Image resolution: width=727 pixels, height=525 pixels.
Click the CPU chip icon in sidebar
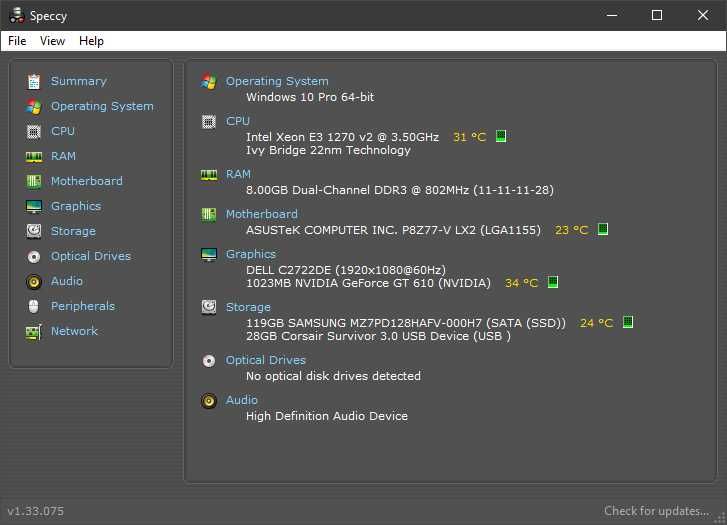coord(34,132)
